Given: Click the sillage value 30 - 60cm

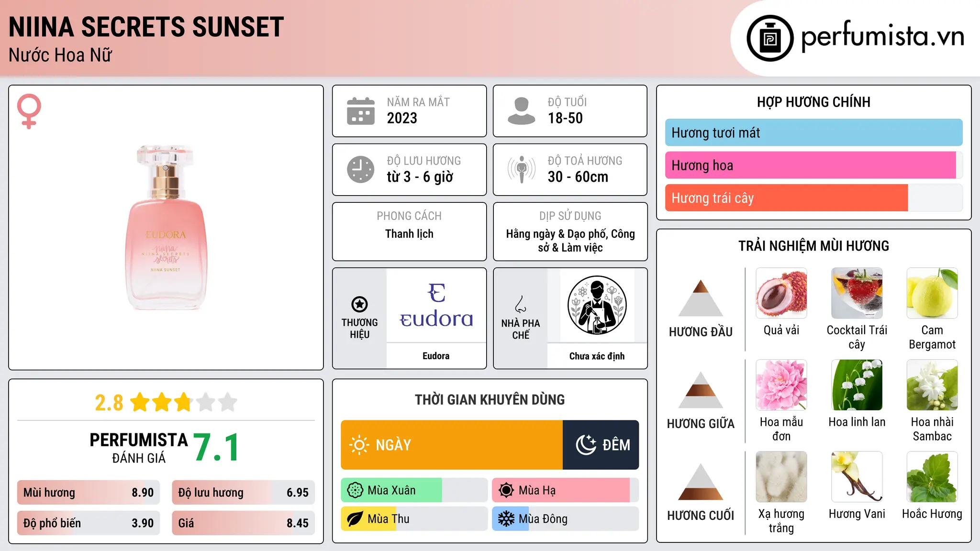Looking at the screenshot, I should pos(578,177).
